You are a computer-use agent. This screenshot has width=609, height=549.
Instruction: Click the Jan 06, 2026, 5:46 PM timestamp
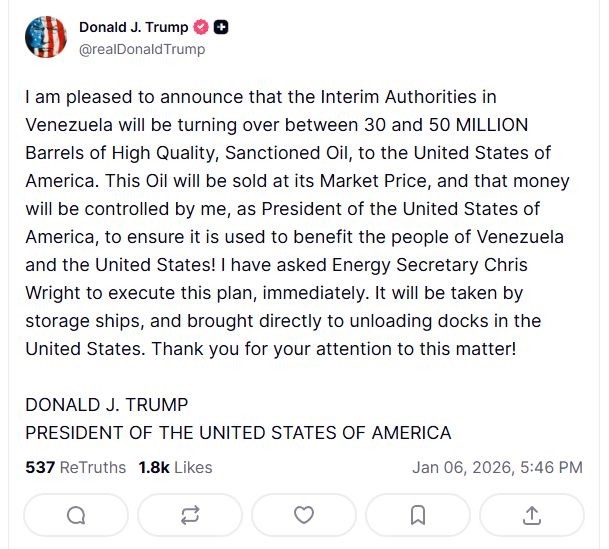click(497, 467)
